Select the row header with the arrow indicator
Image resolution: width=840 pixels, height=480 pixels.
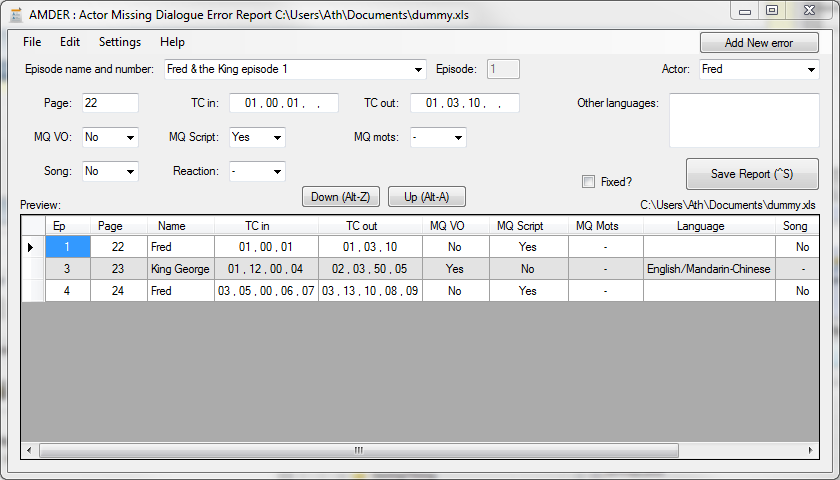[x=33, y=247]
